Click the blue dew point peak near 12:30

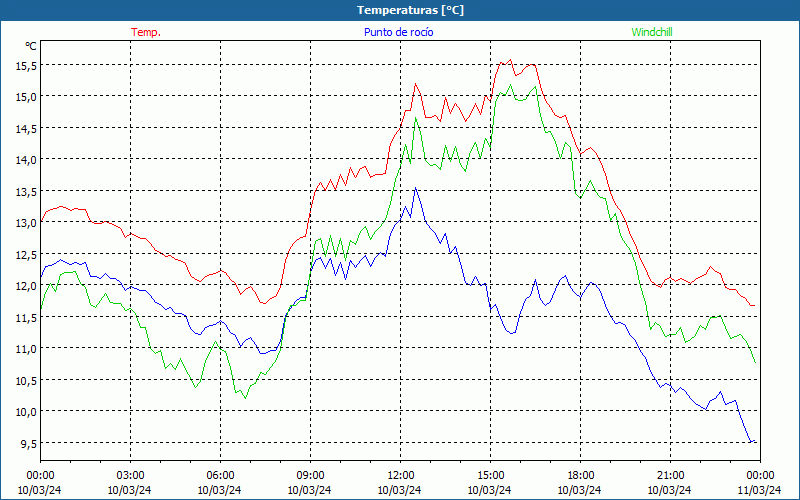tap(415, 188)
